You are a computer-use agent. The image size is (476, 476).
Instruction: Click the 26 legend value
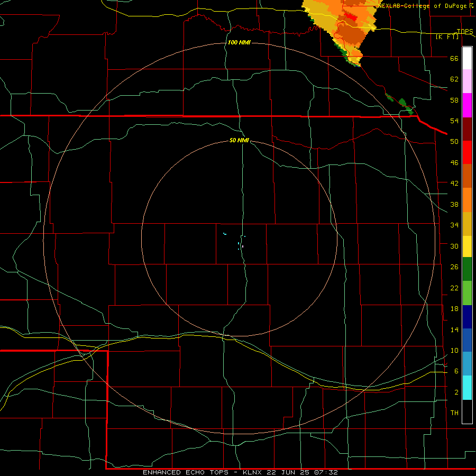pyautogui.click(x=454, y=267)
